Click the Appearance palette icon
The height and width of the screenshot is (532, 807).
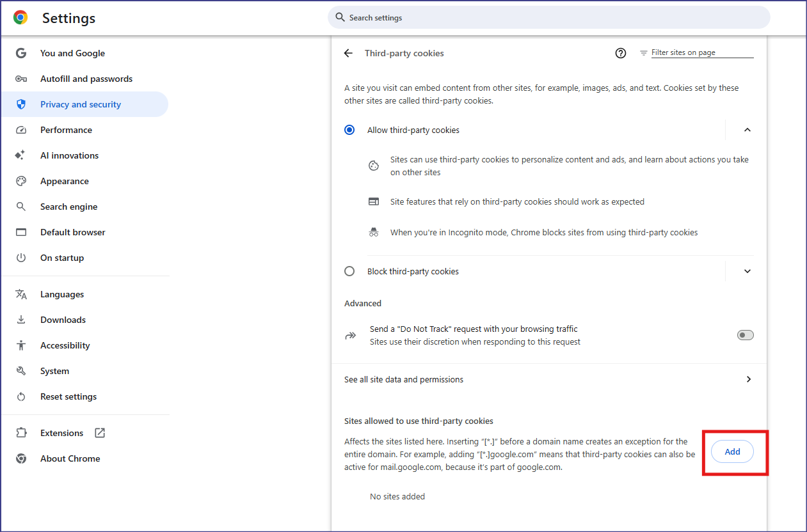pos(21,181)
